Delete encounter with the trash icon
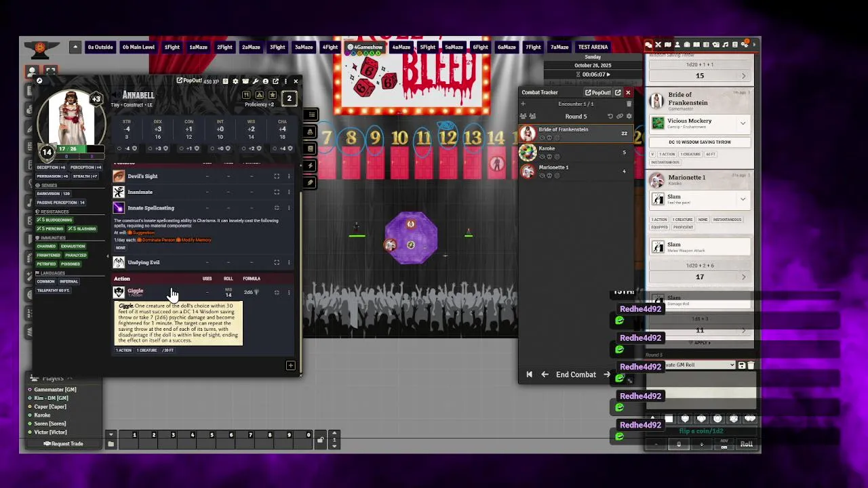868x488 pixels. [x=629, y=104]
